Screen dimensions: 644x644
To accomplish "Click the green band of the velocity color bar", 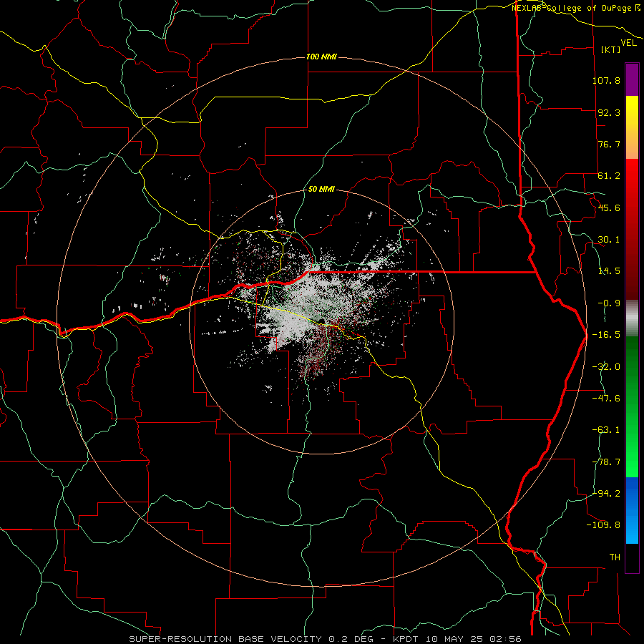I will click(x=632, y=406).
